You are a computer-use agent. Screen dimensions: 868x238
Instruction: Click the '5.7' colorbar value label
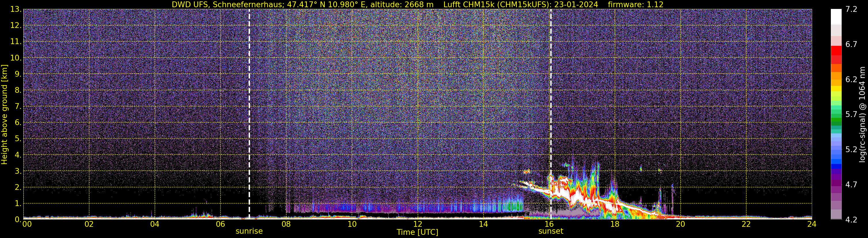(x=851, y=115)
